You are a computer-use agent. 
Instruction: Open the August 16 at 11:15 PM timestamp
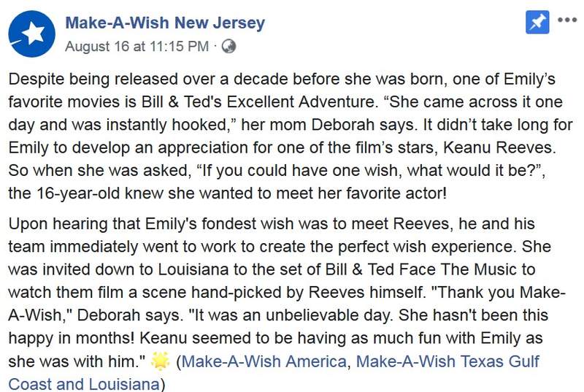pos(138,46)
